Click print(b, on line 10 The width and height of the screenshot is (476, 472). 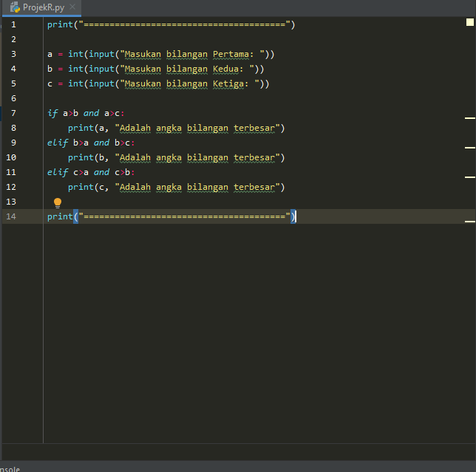point(88,157)
